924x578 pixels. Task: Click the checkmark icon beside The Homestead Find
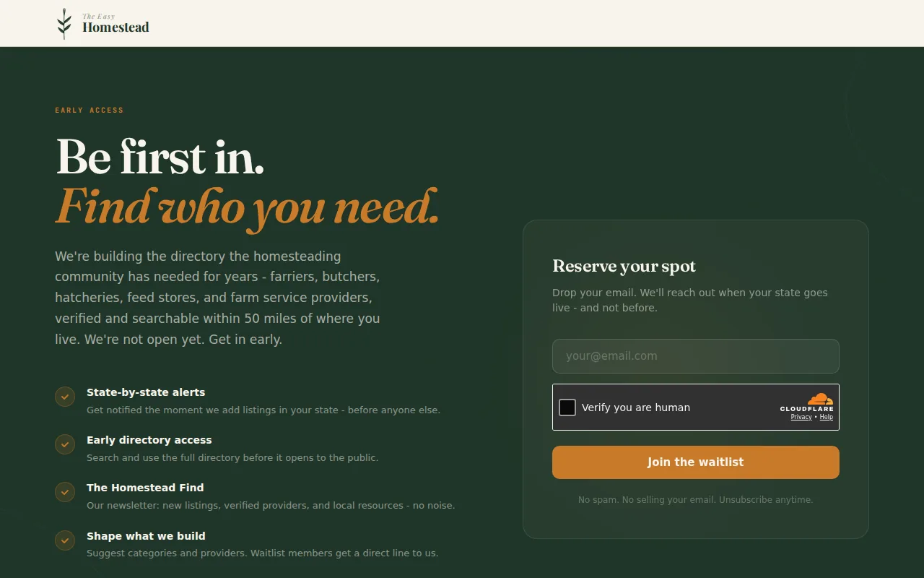point(65,492)
